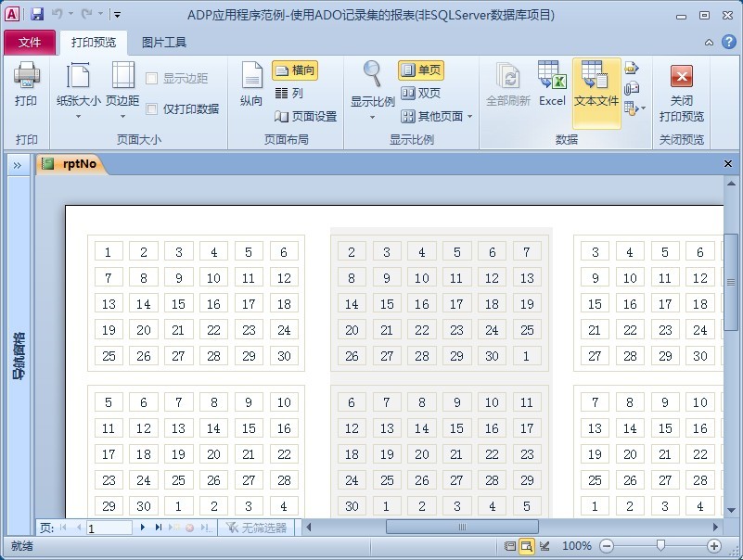Open the paper size (纸张大小) options

pos(78,90)
